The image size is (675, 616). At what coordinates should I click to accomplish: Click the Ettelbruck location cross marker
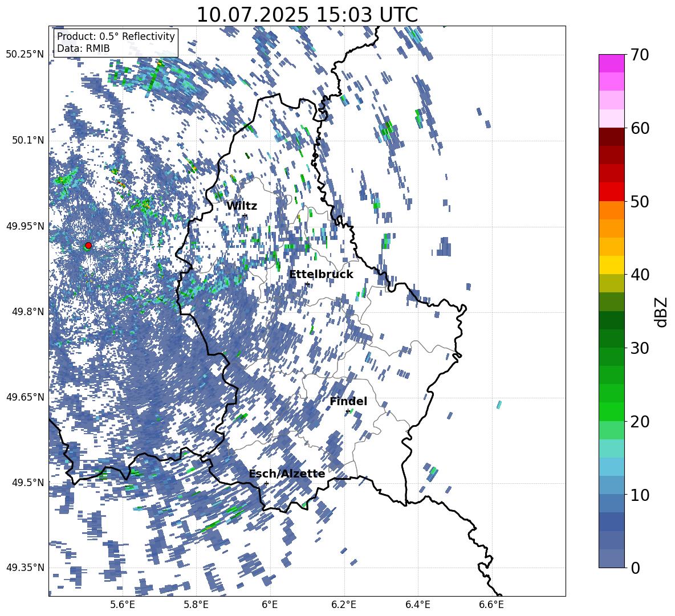(307, 284)
